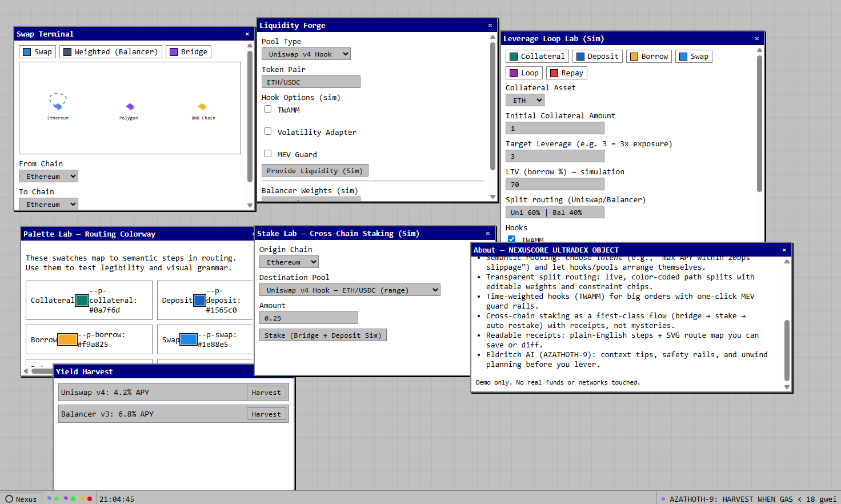Select the Polygon chain icon in Swap Terminal
This screenshot has height=504, width=841.
click(130, 107)
